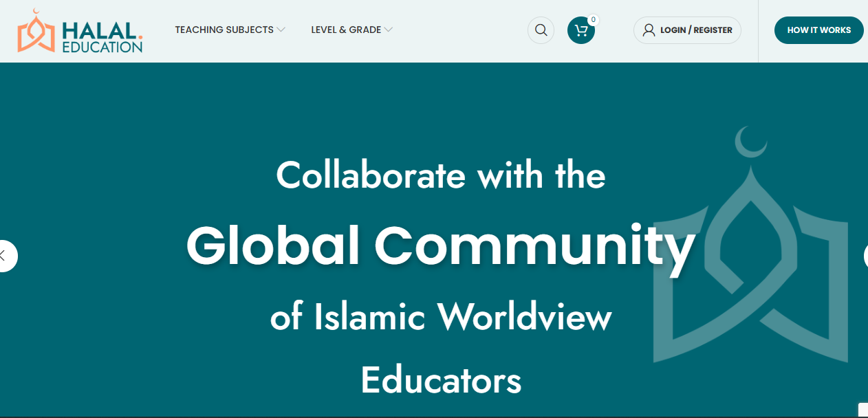868x418 pixels.
Task: Click the badge at bottom-right corner
Action: pos(862,410)
